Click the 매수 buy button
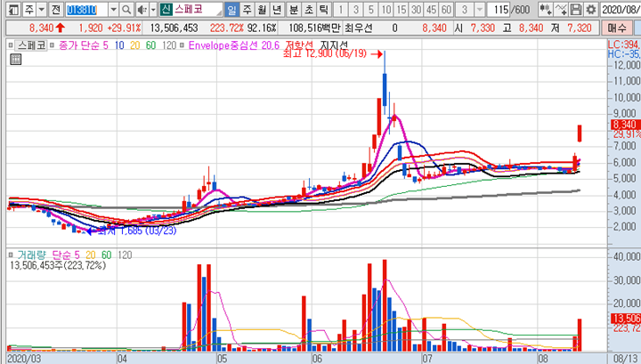 click(x=617, y=28)
